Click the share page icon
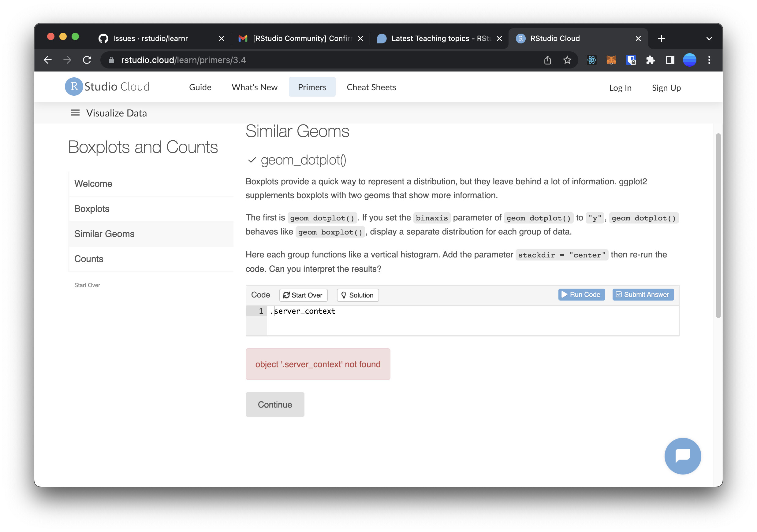The image size is (757, 532). click(548, 60)
